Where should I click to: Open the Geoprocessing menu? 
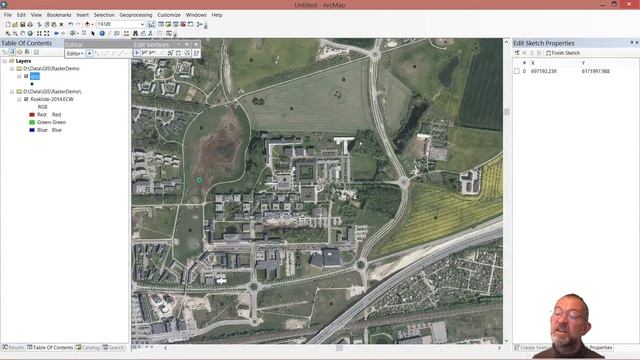point(136,15)
